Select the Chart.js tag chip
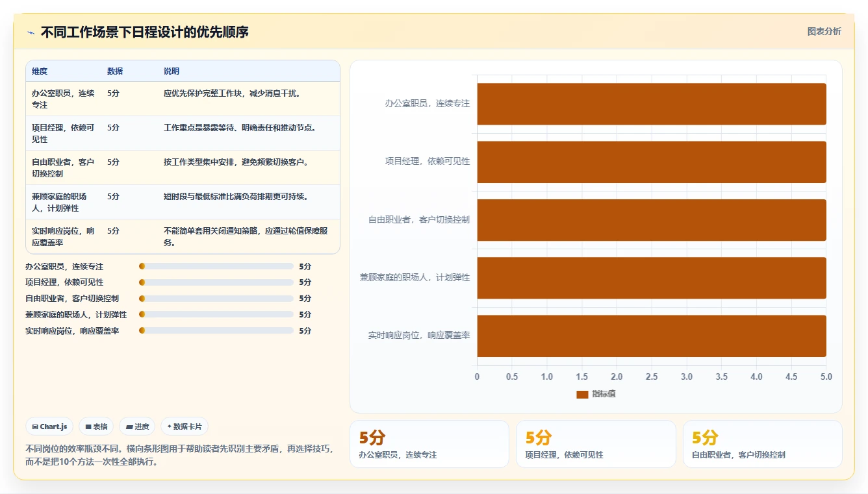Image resolution: width=868 pixels, height=494 pixels. (x=49, y=426)
